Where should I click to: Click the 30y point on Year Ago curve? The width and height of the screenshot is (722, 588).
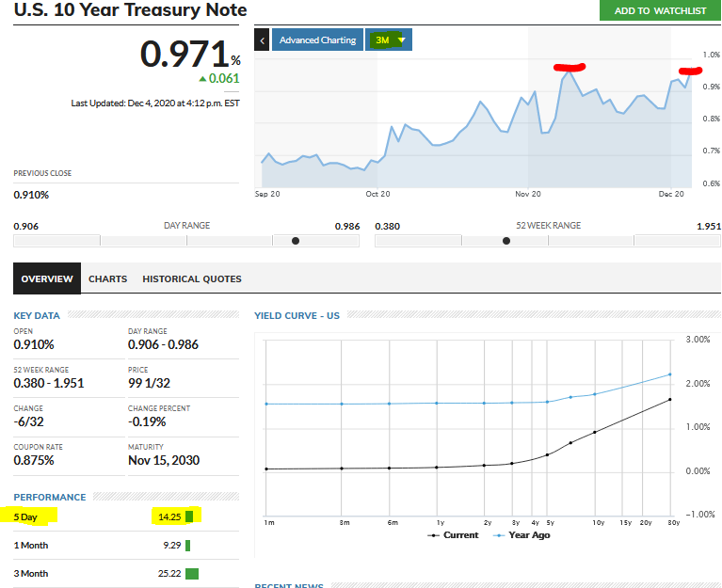coord(670,374)
